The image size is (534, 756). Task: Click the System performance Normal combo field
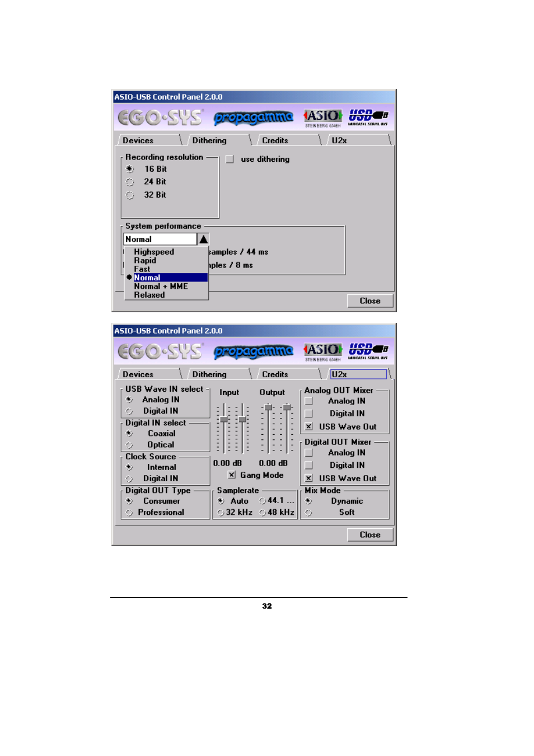(x=160, y=240)
